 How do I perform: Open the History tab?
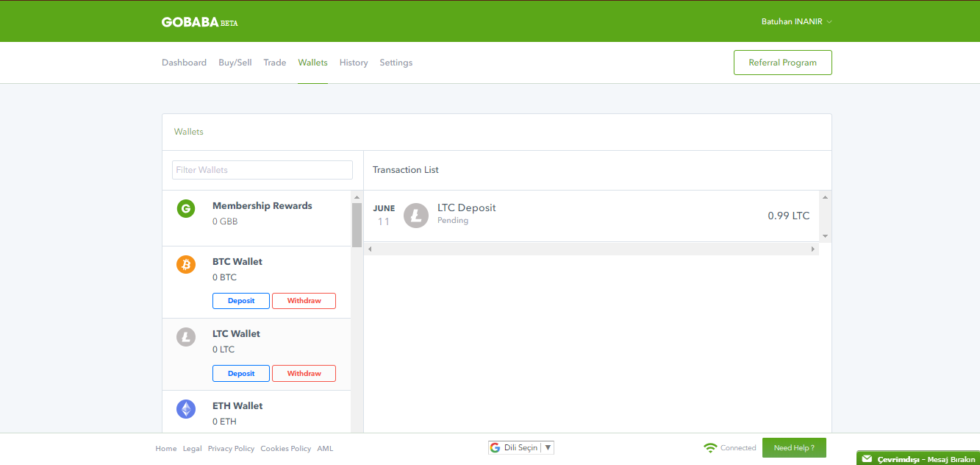pos(354,63)
